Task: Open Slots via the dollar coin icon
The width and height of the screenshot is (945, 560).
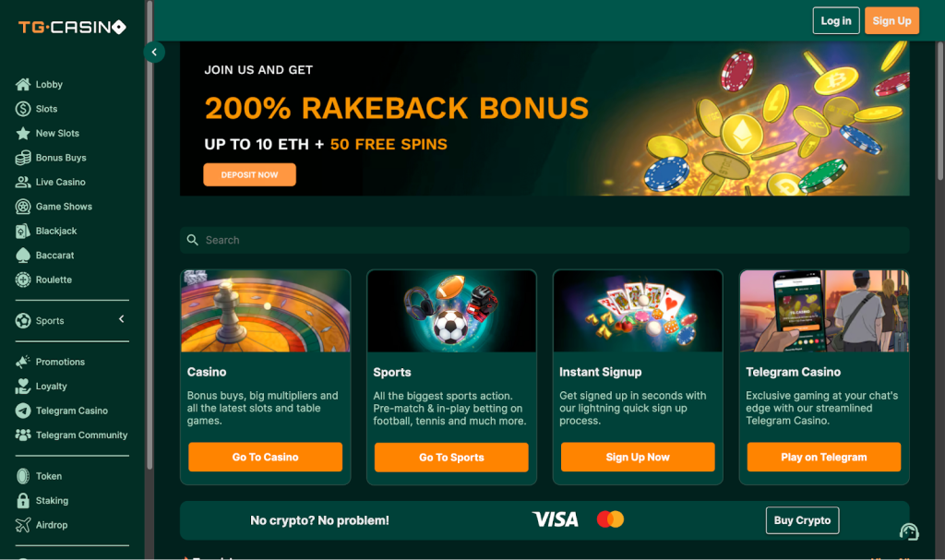Action: [23, 109]
